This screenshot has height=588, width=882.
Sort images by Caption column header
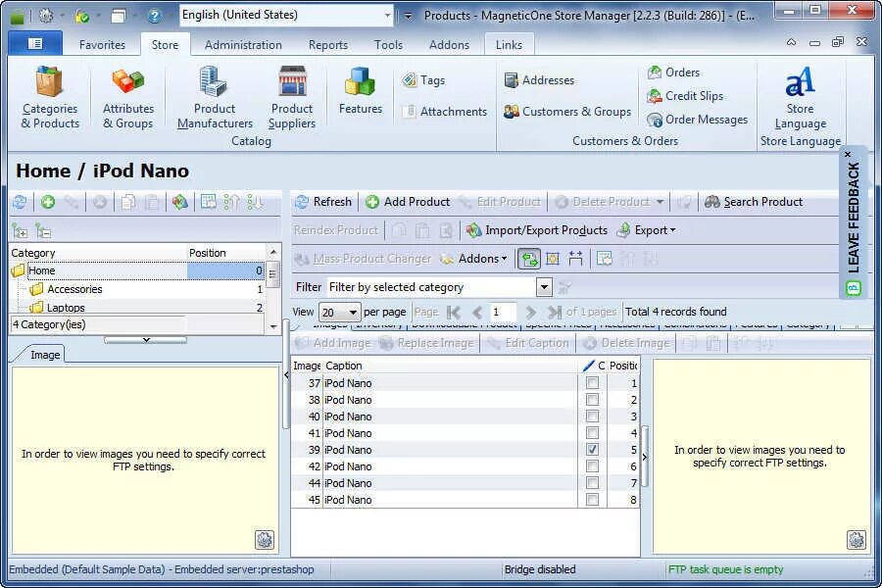pos(450,366)
